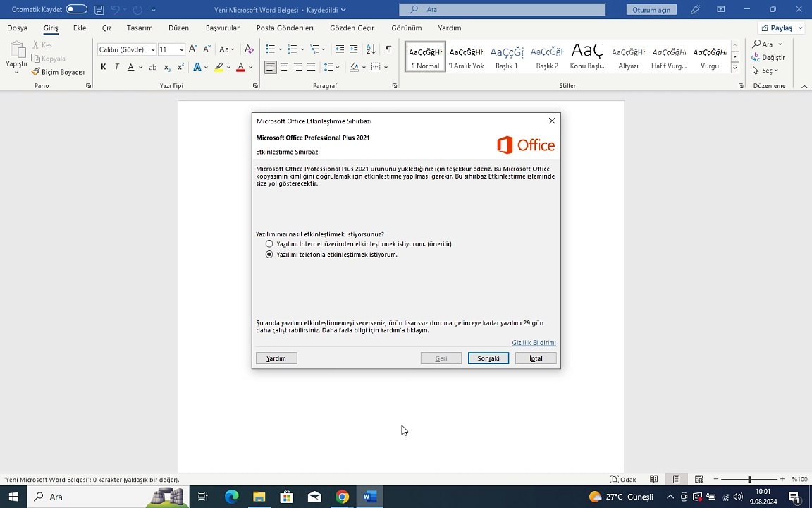Image resolution: width=812 pixels, height=508 pixels.
Task: Click the Underline (A) formatting button
Action: pos(131,67)
